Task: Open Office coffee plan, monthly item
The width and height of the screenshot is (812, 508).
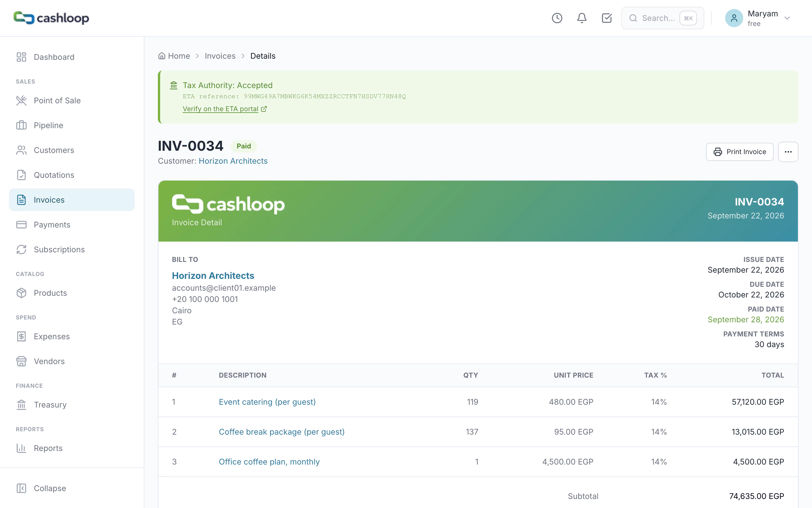Action: click(x=270, y=462)
